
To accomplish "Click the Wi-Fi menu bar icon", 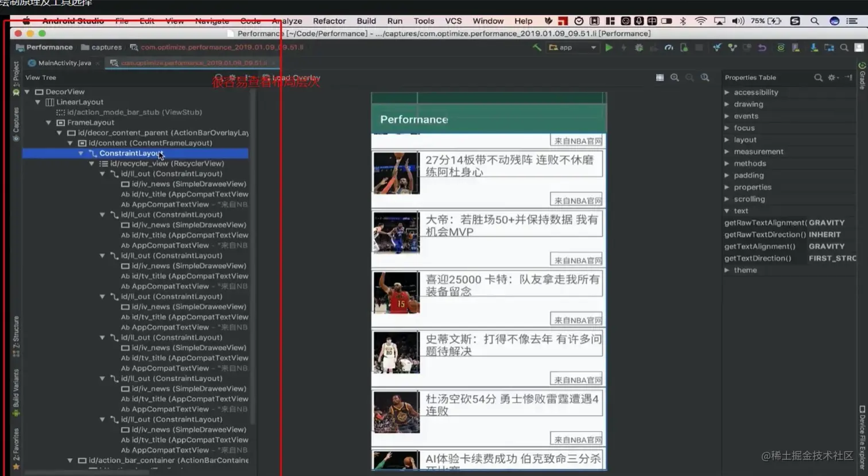I will point(701,21).
